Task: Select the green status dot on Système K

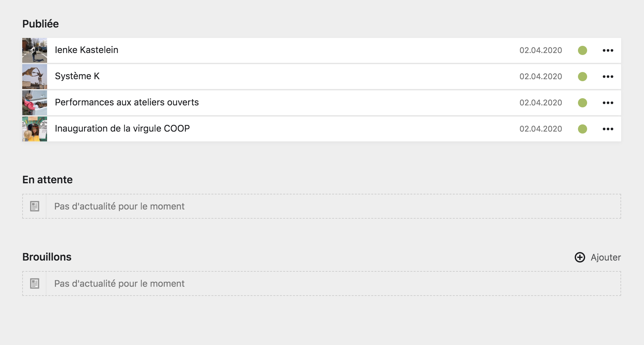Action: pos(582,76)
